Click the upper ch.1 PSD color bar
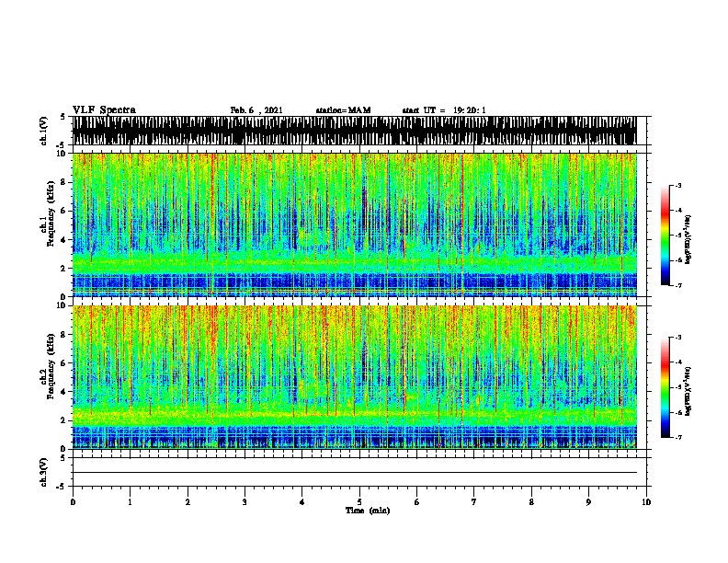The width and height of the screenshot is (728, 563). 665,236
